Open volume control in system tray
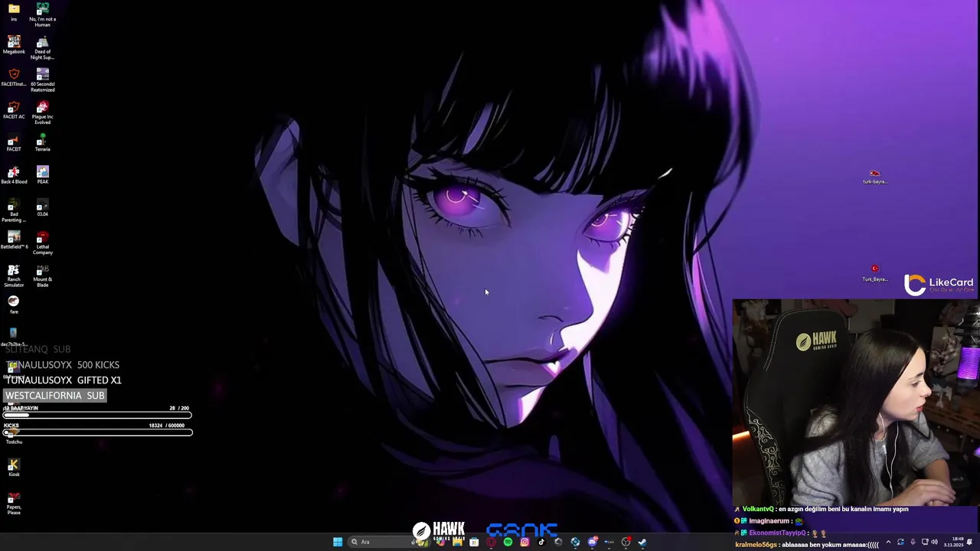The image size is (980, 551). pyautogui.click(x=934, y=543)
